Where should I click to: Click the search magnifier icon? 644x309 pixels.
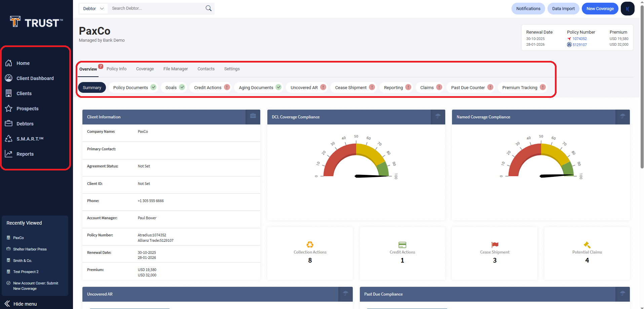point(209,8)
